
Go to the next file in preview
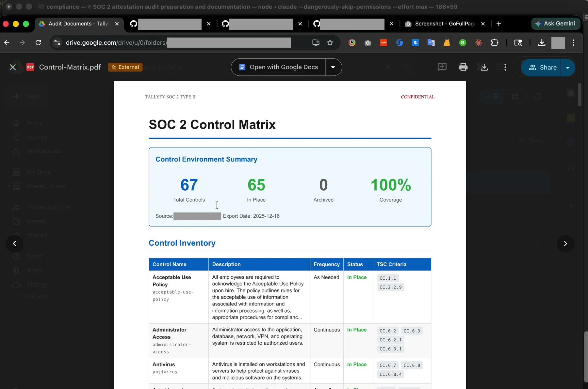click(565, 243)
